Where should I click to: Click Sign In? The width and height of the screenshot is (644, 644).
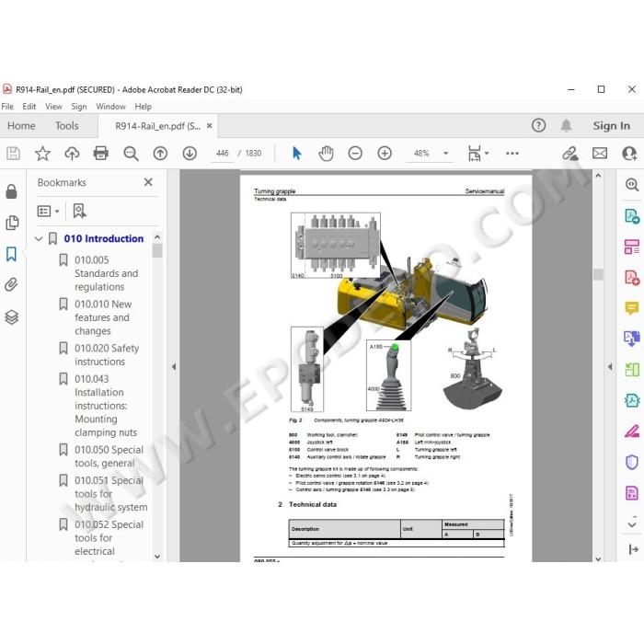click(x=611, y=126)
